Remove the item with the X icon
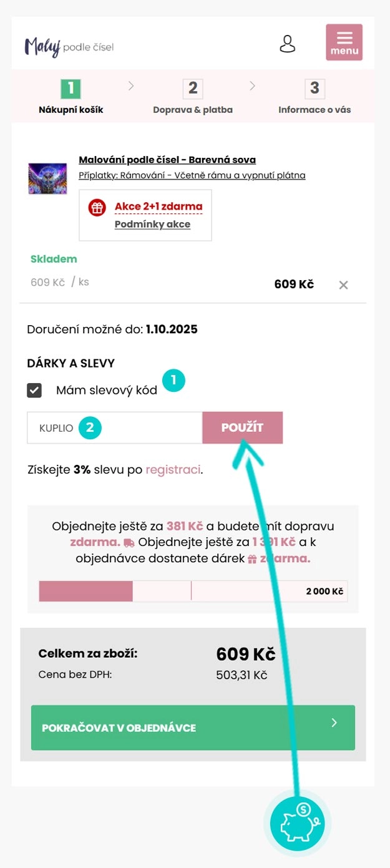Image resolution: width=390 pixels, height=868 pixels. [x=343, y=285]
